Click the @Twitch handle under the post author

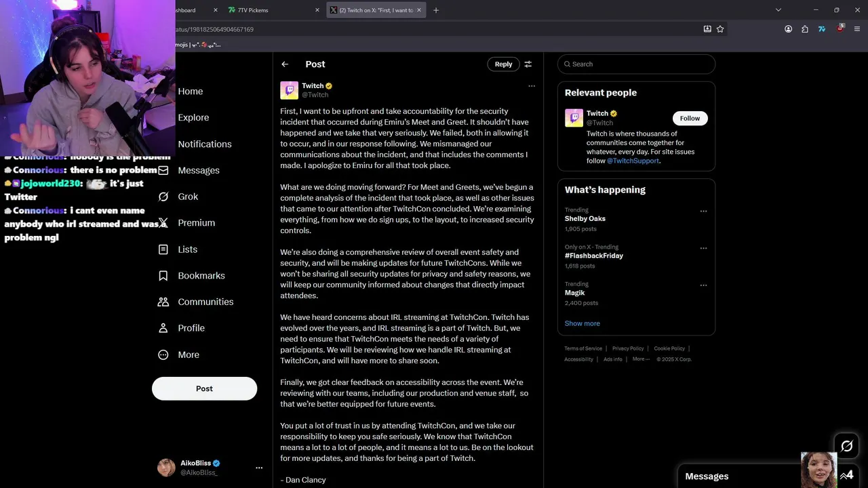(x=315, y=95)
